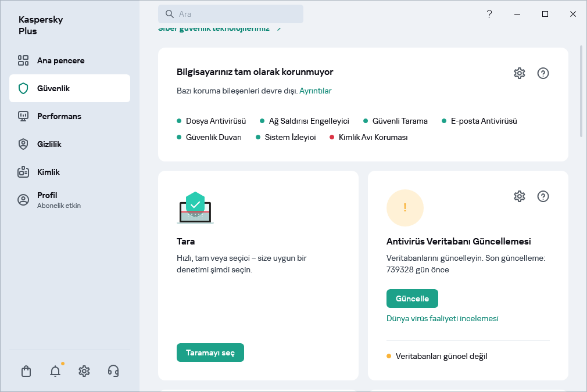
Task: Open the Ayrıntılar link
Action: [315, 91]
